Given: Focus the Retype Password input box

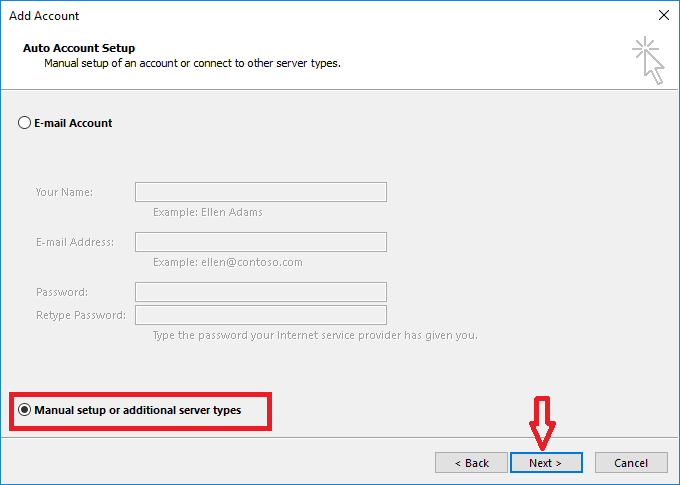Looking at the screenshot, I should click(x=260, y=315).
